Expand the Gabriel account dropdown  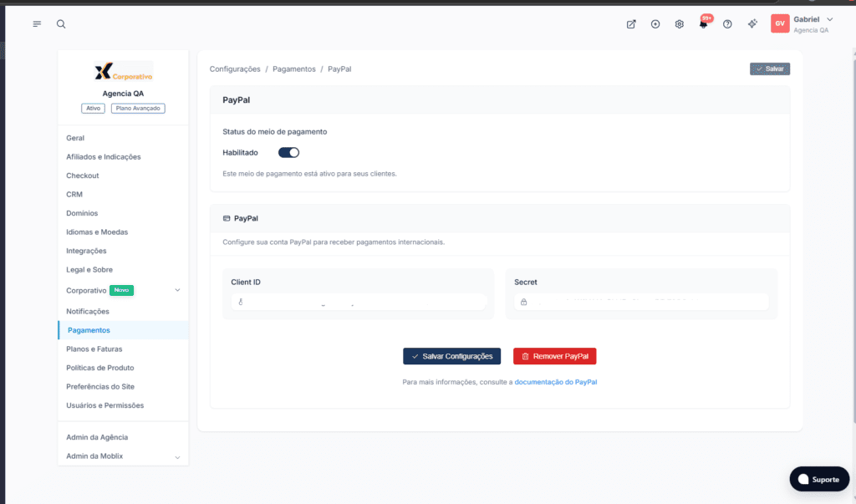coord(830,20)
